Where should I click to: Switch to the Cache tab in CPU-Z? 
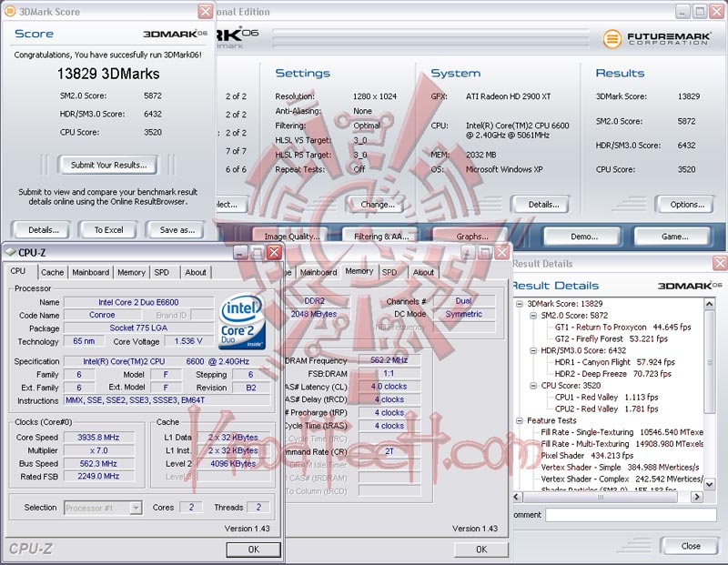point(52,272)
